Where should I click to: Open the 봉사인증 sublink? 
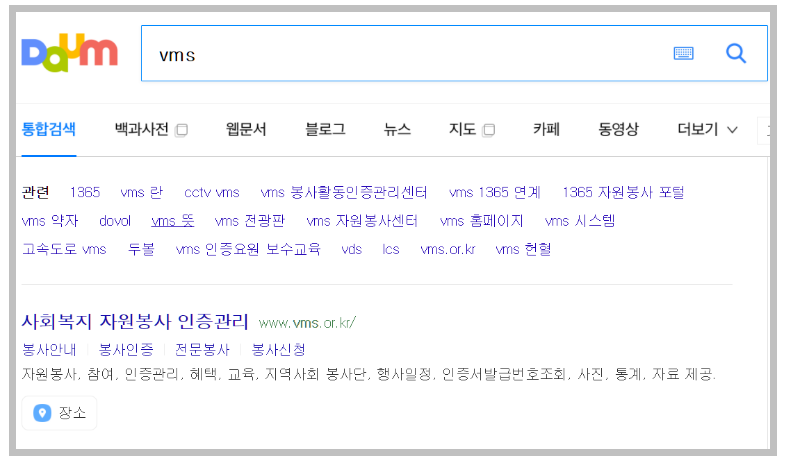tap(126, 350)
